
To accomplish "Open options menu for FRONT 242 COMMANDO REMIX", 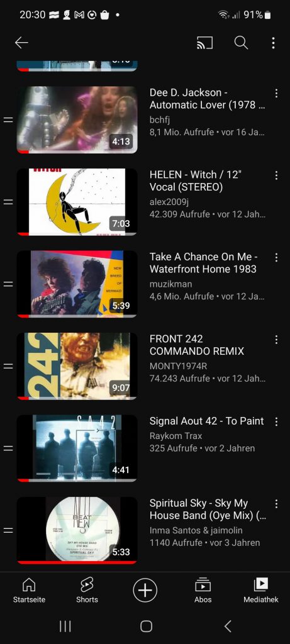I will [x=276, y=340].
